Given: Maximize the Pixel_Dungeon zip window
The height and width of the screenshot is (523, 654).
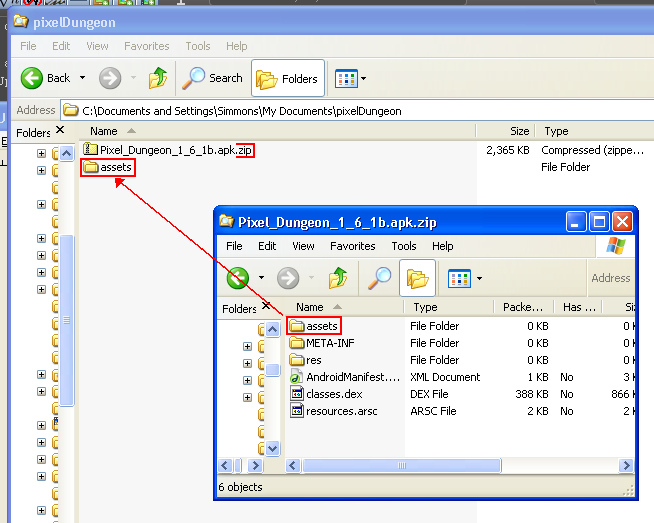Looking at the screenshot, I should pyautogui.click(x=599, y=221).
